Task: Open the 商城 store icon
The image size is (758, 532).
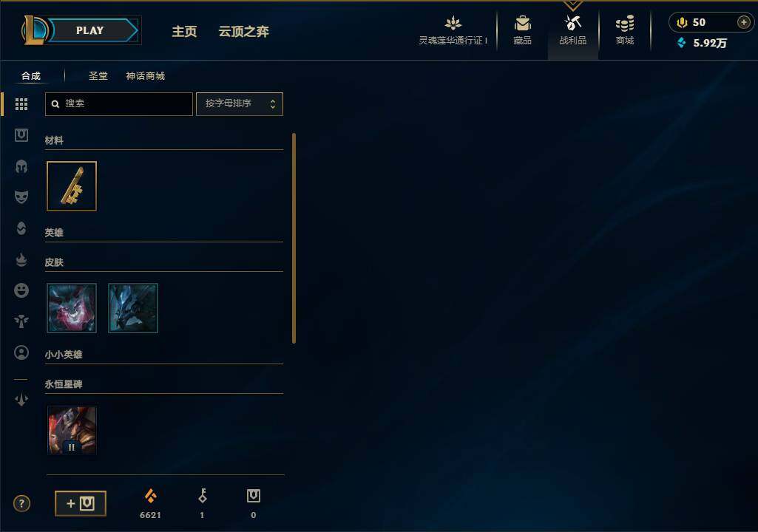Action: click(625, 30)
